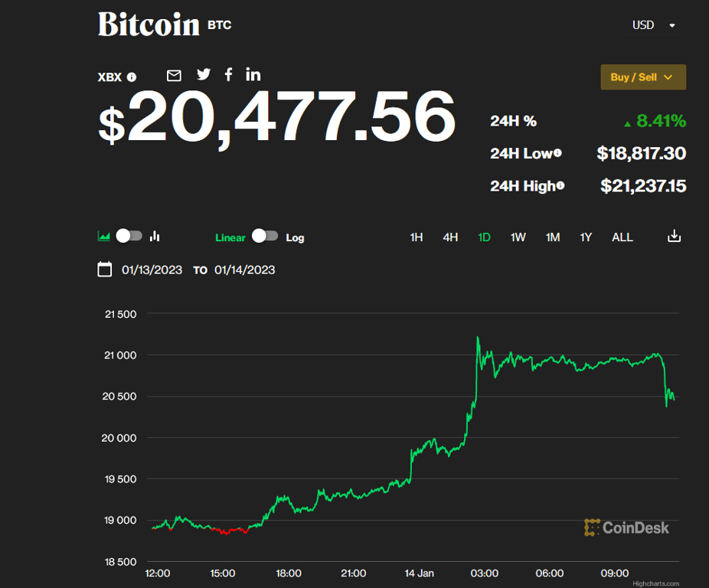Share on Twitter using bird icon

click(203, 74)
